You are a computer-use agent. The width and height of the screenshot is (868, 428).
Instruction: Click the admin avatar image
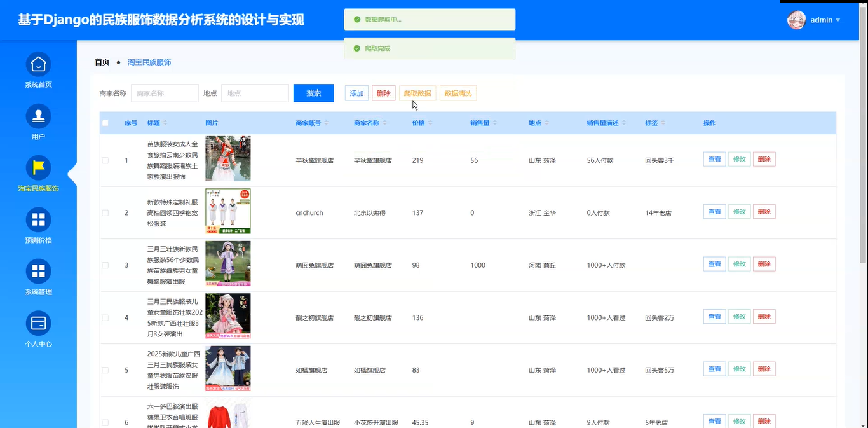tap(796, 20)
